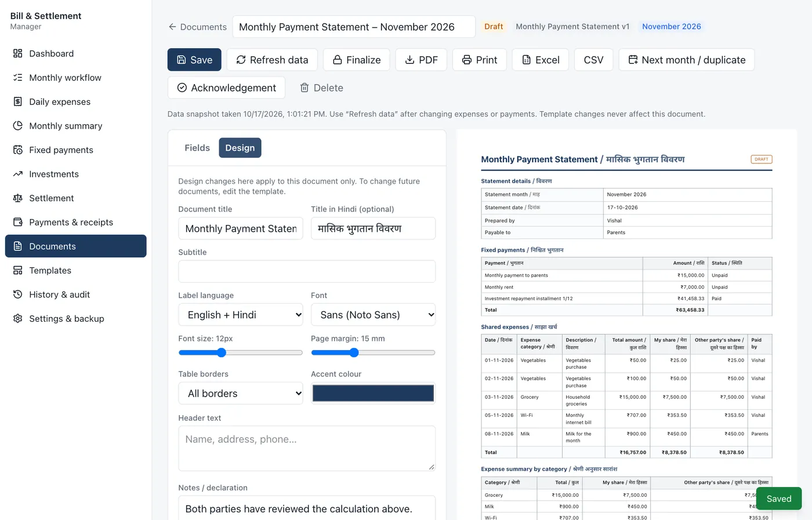Click the Notes / declaration text box
This screenshot has height=520, width=812.
307,508
